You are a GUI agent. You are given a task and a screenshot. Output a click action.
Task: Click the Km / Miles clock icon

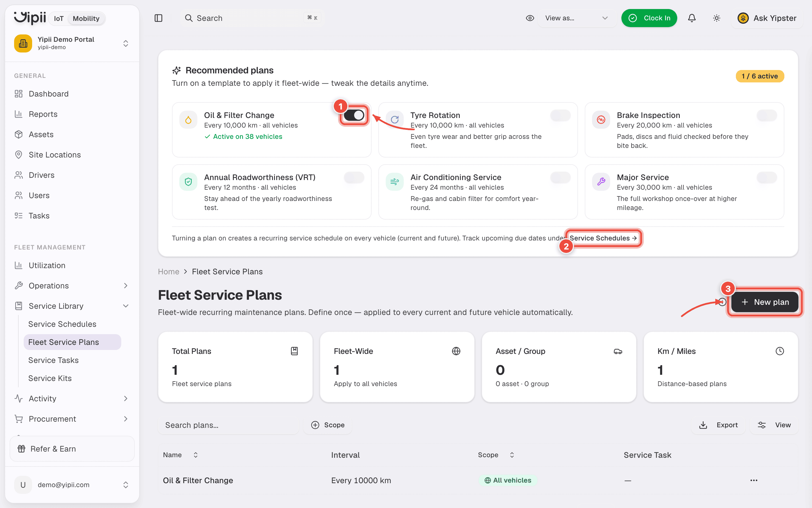point(780,351)
